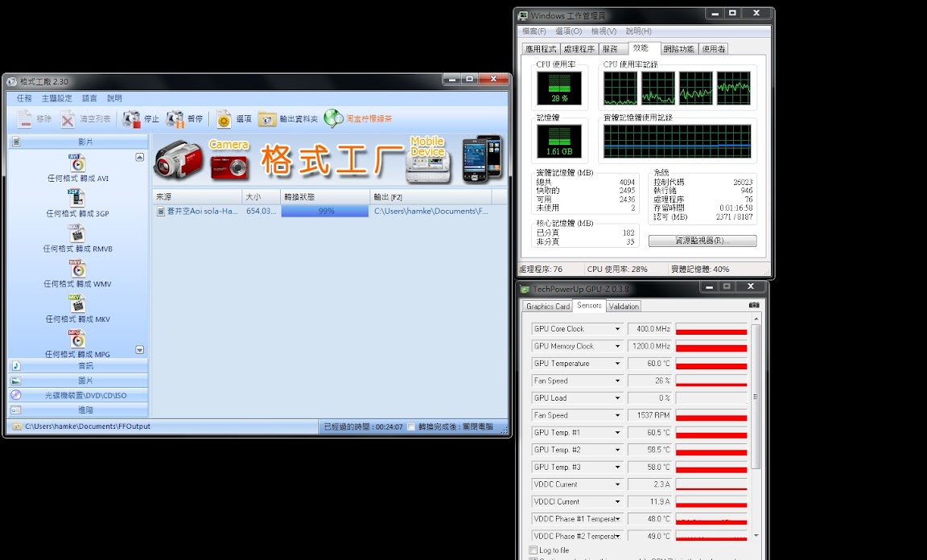The width and height of the screenshot is (927, 560).
Task: Open the VDDC Current dropdown
Action: tap(617, 484)
